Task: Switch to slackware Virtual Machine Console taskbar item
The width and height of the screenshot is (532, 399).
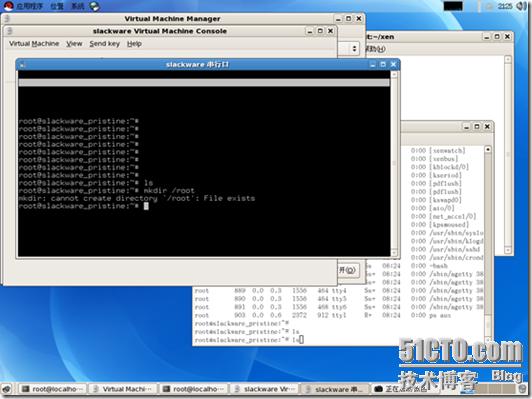Action: point(265,389)
